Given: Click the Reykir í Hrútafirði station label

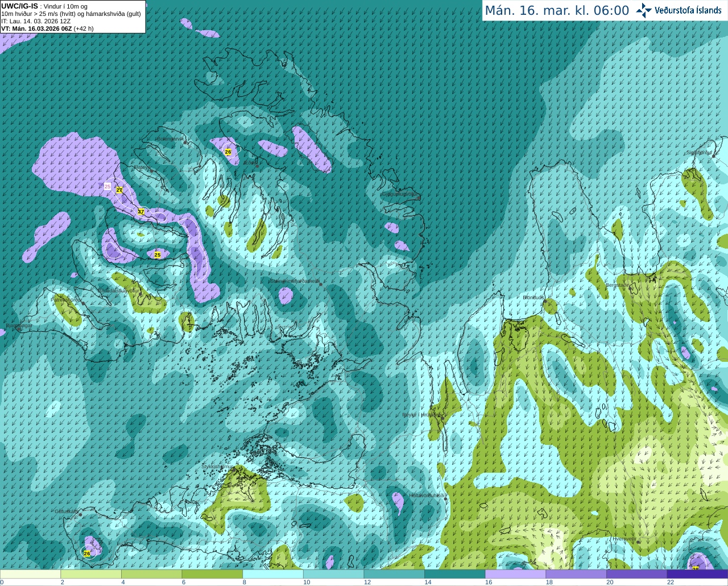Looking at the screenshot, I should click(x=421, y=415).
